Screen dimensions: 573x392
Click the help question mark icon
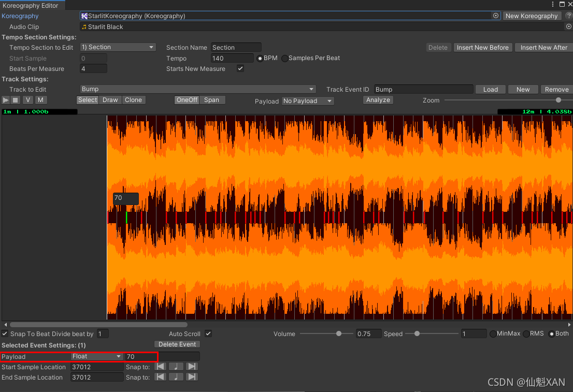point(568,16)
